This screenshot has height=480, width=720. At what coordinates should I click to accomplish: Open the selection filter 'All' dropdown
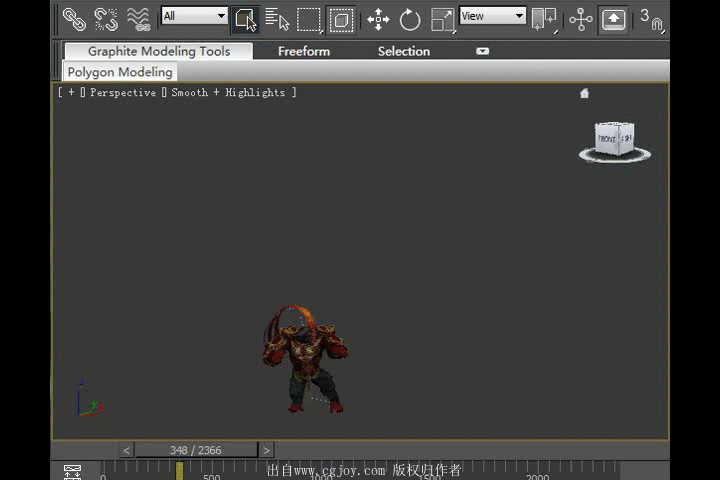(x=194, y=16)
